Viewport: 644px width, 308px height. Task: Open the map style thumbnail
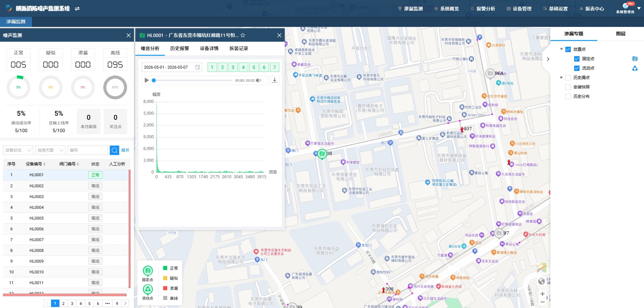pos(541,268)
